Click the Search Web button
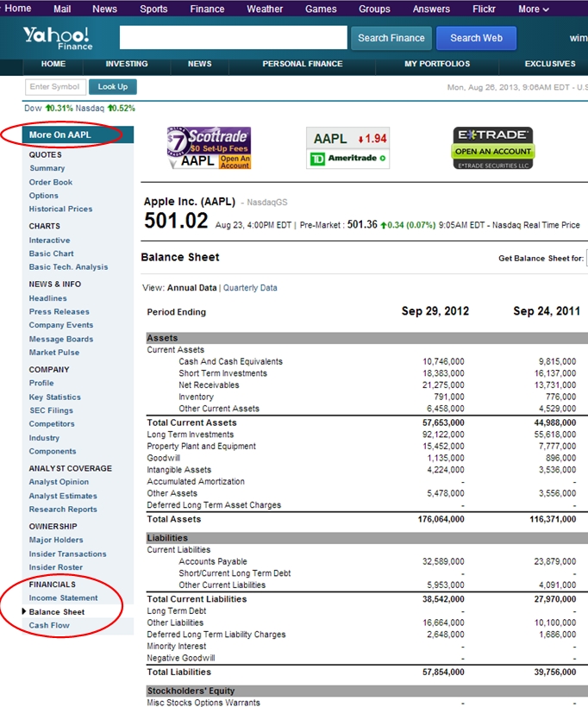 pyautogui.click(x=476, y=38)
